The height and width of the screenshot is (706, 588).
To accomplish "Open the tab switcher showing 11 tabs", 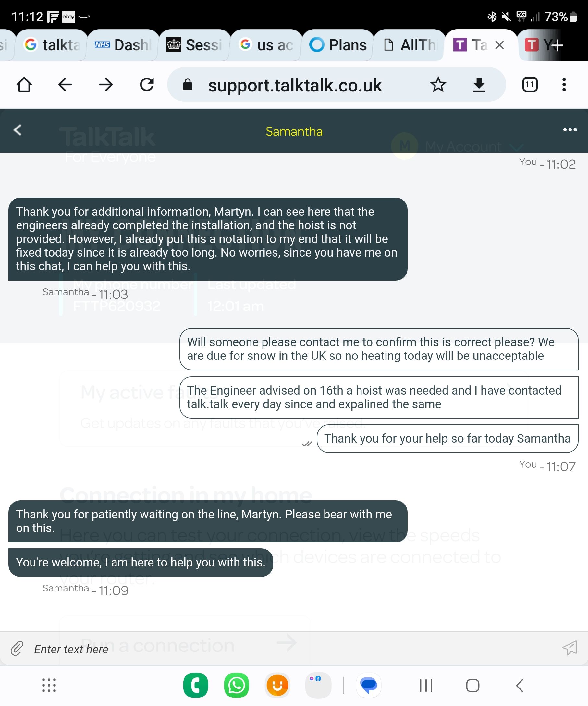I will [x=529, y=85].
